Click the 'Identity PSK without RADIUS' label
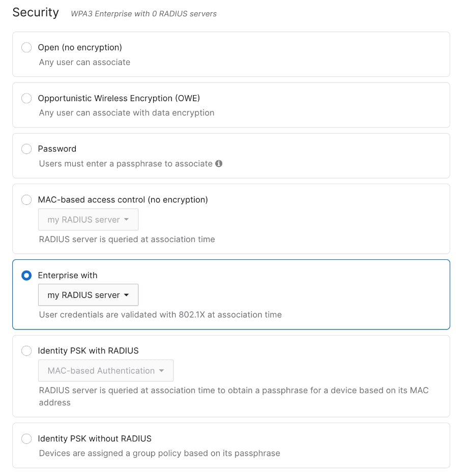468x476 pixels. coord(95,438)
